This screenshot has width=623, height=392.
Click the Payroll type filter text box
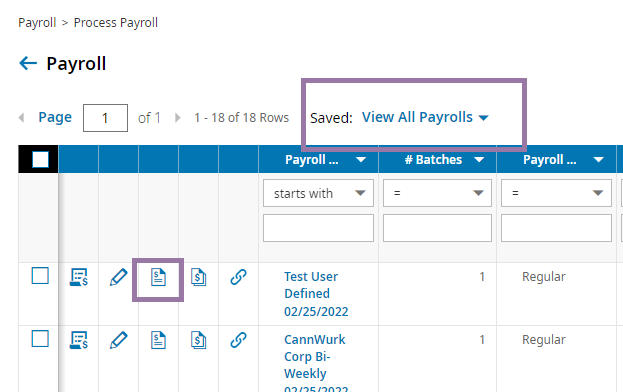click(x=556, y=228)
